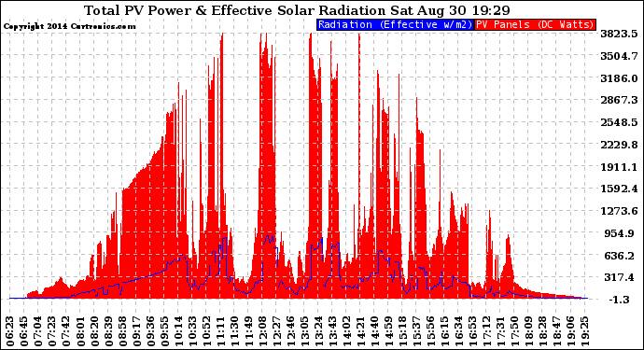Click the 14:59 time label
This screenshot has width=644, height=350.
388,330
